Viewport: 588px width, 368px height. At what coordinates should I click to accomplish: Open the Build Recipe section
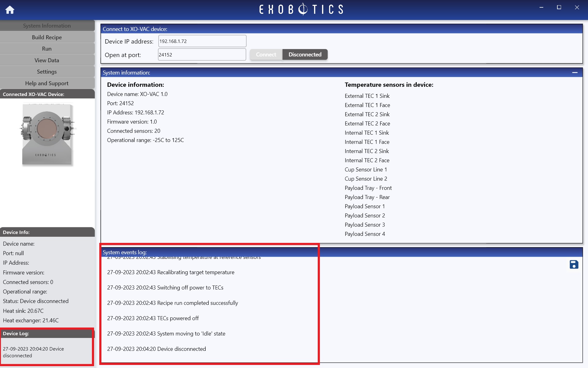(47, 37)
